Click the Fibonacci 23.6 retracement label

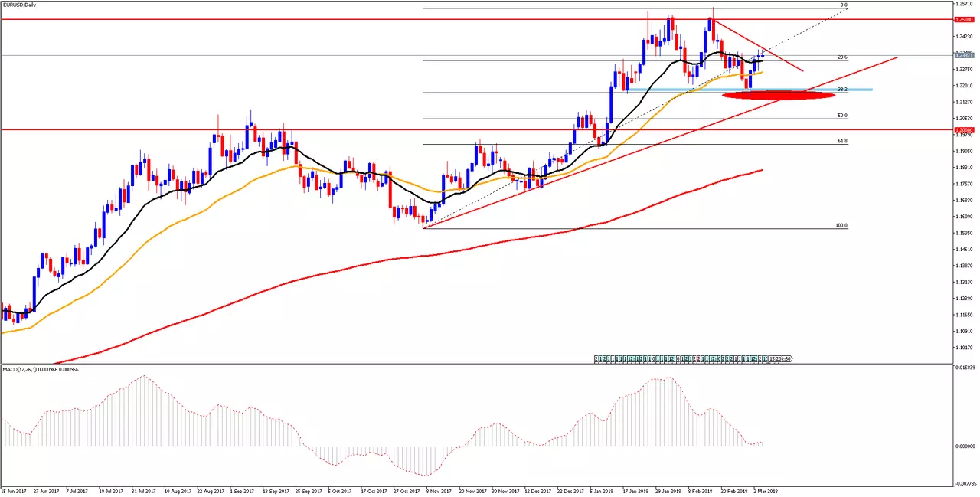[x=842, y=57]
